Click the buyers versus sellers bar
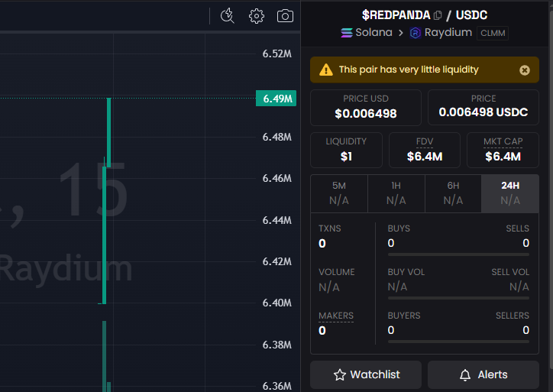The image size is (553, 392). 458,342
